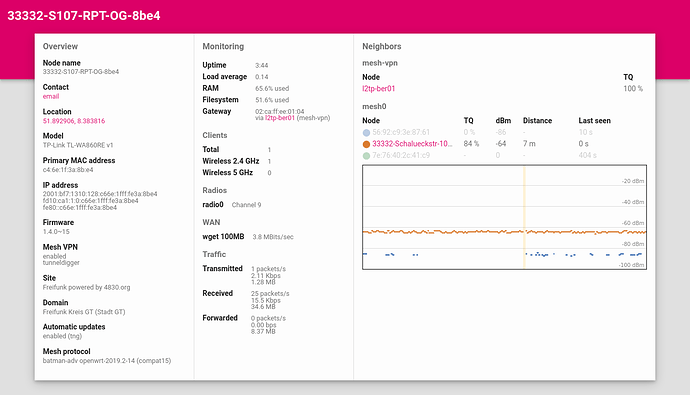Select transmitted rate 2.11 Kbps
This screenshot has height=395, width=690.
(x=266, y=275)
